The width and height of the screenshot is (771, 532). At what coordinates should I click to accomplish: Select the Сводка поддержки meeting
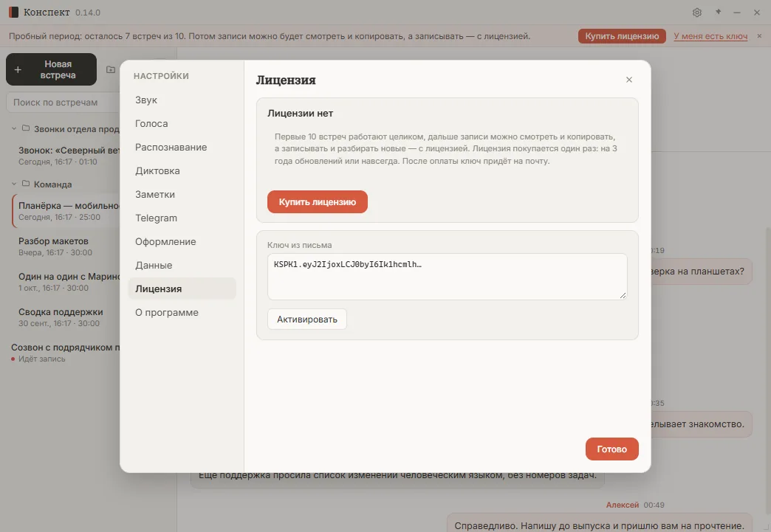(66, 317)
